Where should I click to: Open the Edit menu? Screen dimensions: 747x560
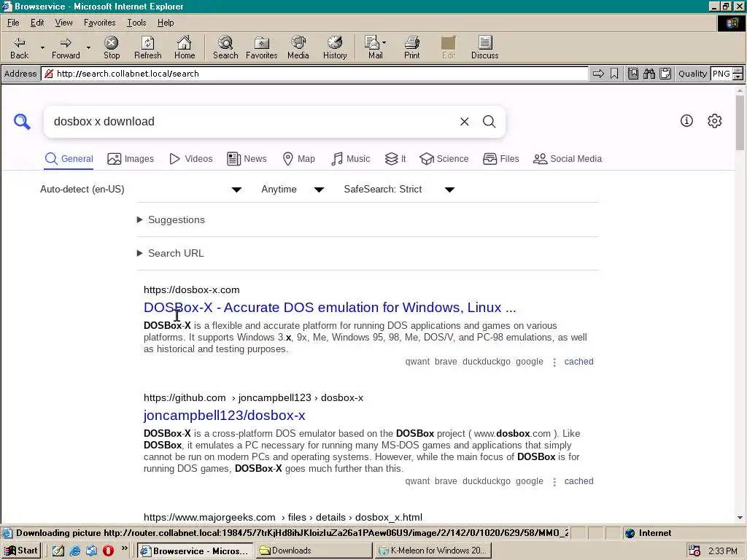tap(37, 23)
